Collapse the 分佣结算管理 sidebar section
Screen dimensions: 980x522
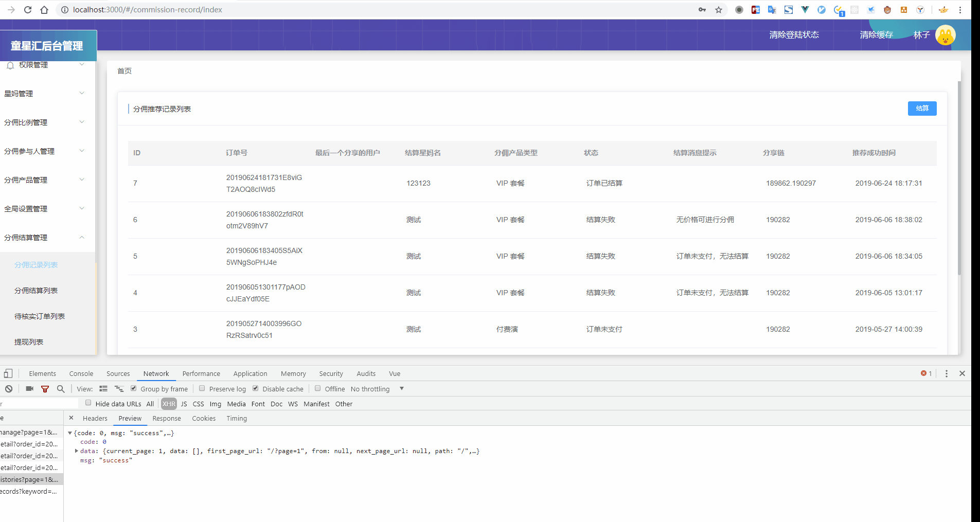pos(81,237)
